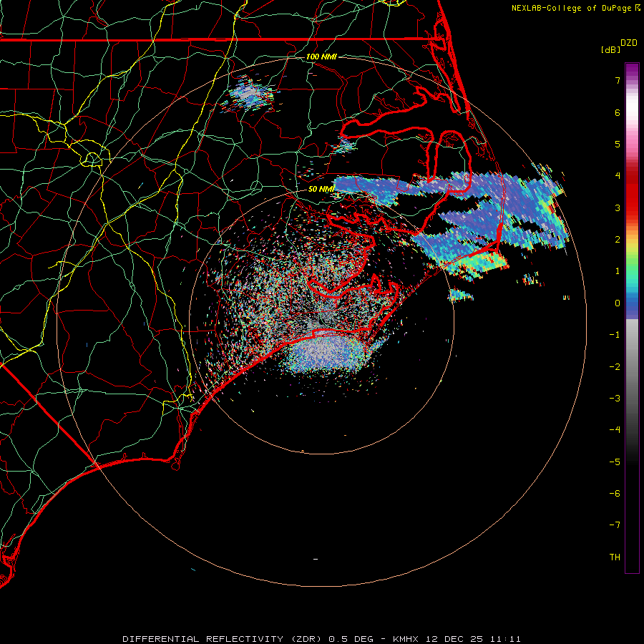Click the TH threshold label

[x=615, y=557]
